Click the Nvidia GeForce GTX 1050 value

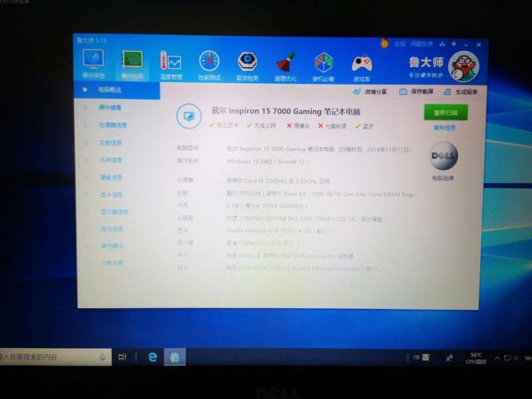278,231
